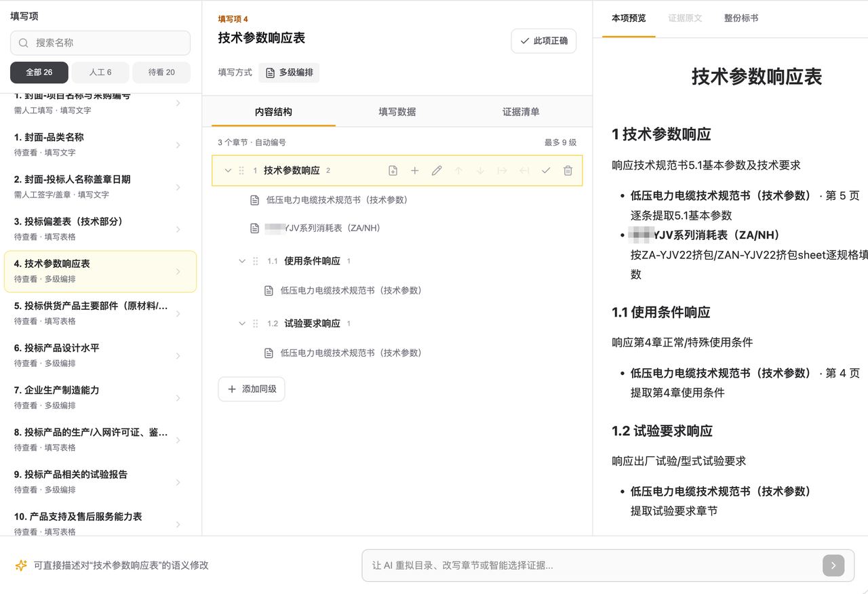
Task: Click file icon of 低压电力电缆技术规范书 under chapter 1
Action: (255, 200)
